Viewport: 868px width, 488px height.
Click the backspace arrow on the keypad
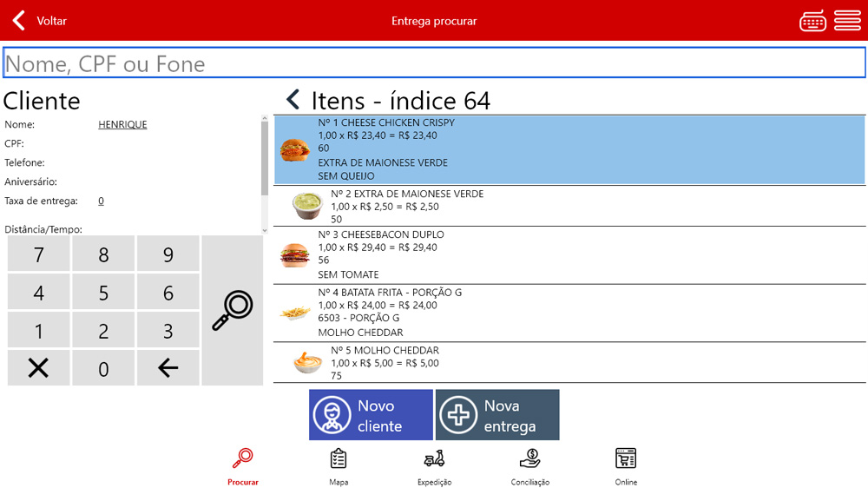tap(168, 368)
